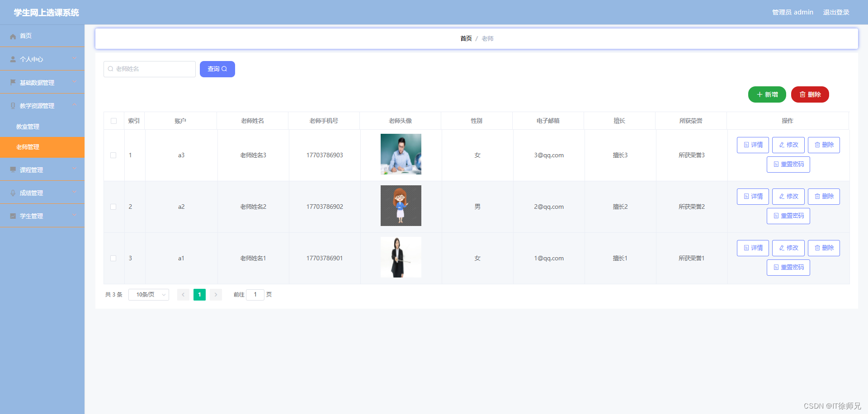868x414 pixels.
Task: Click the 老师姓名 search input field
Action: point(149,69)
